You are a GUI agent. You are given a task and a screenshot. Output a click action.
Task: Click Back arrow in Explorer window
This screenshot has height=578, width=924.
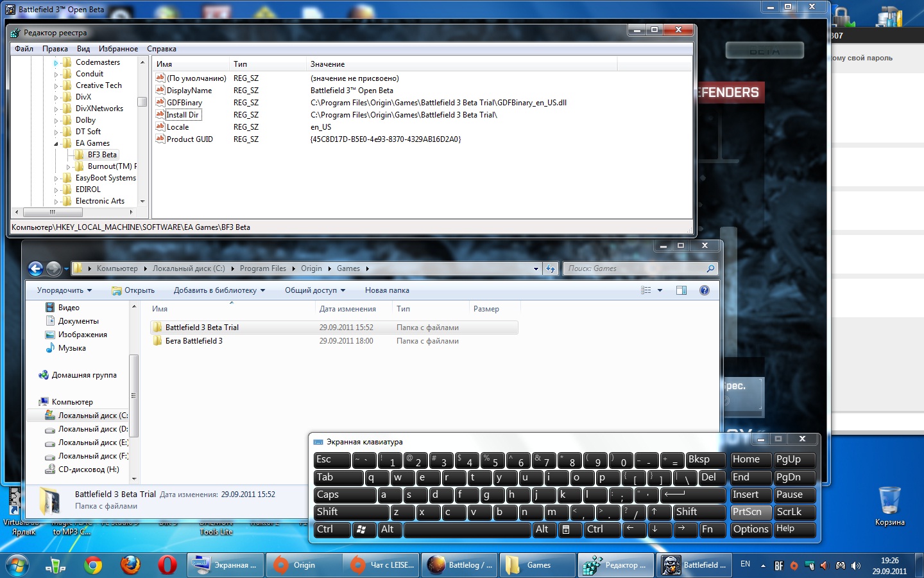pyautogui.click(x=36, y=268)
